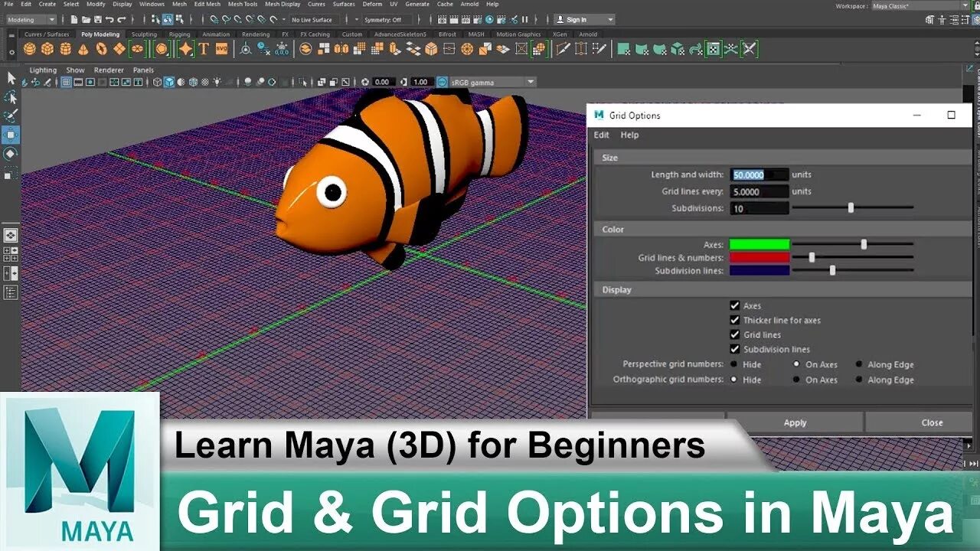Screen dimensions: 980x551
Task: Open the Help menu in Grid Options
Action: (x=629, y=135)
